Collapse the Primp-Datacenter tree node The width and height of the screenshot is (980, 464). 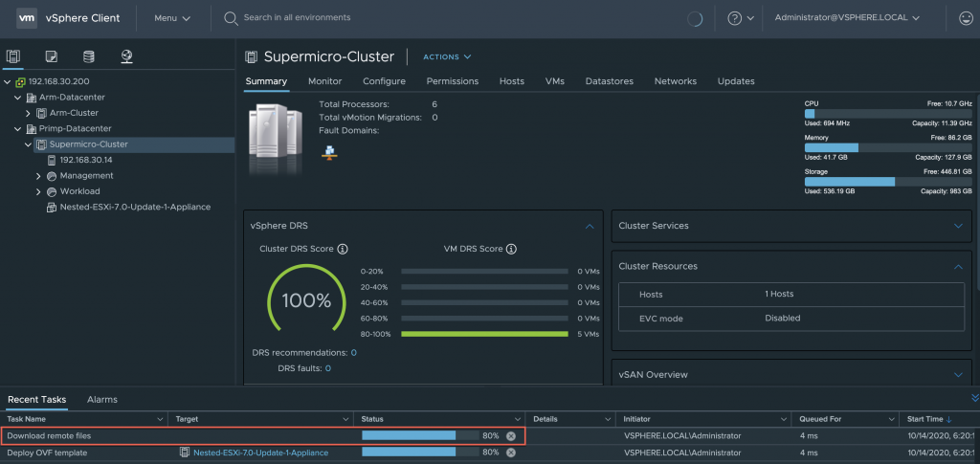click(x=17, y=128)
